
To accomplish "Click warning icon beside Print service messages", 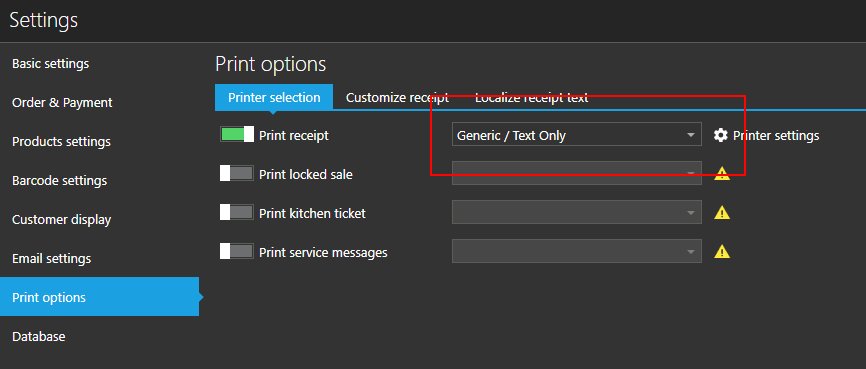I will [x=722, y=252].
